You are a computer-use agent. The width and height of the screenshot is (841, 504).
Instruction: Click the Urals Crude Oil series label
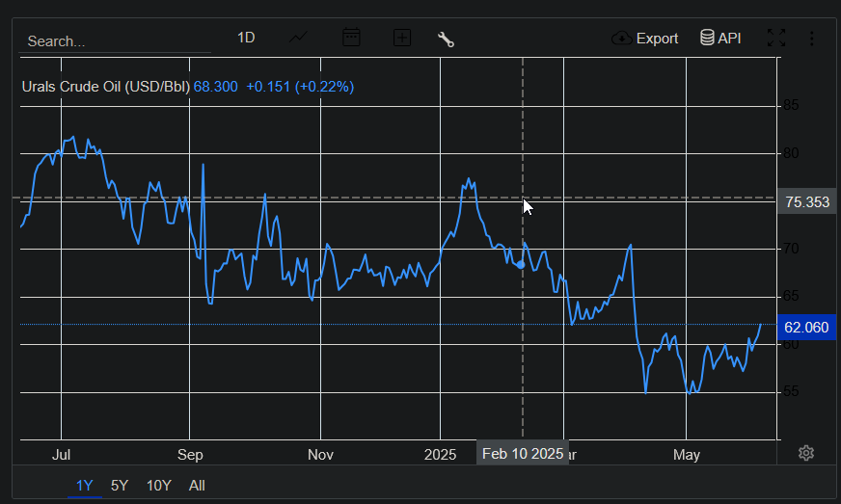click(106, 87)
